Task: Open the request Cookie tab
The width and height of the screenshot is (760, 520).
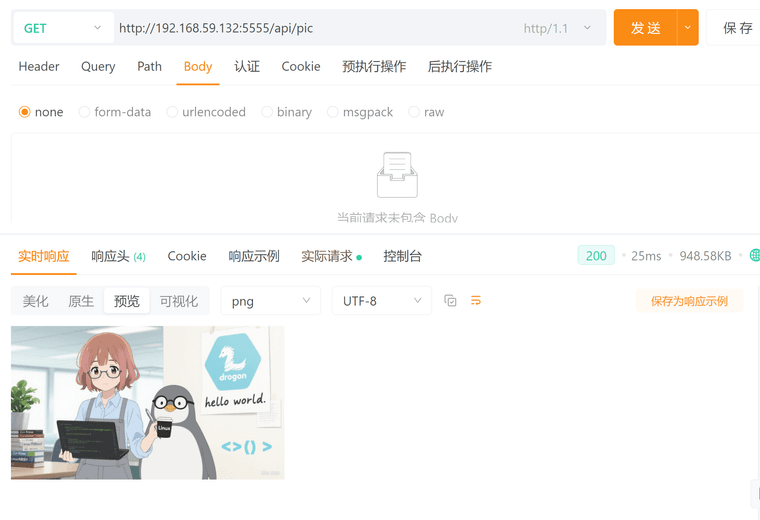Action: (301, 66)
